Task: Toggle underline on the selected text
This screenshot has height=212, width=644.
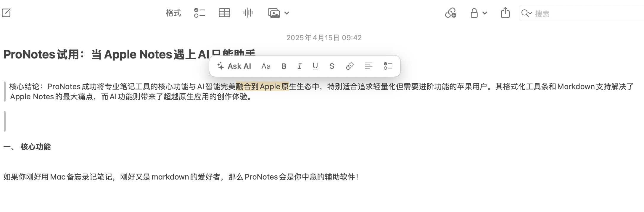Action: click(315, 66)
